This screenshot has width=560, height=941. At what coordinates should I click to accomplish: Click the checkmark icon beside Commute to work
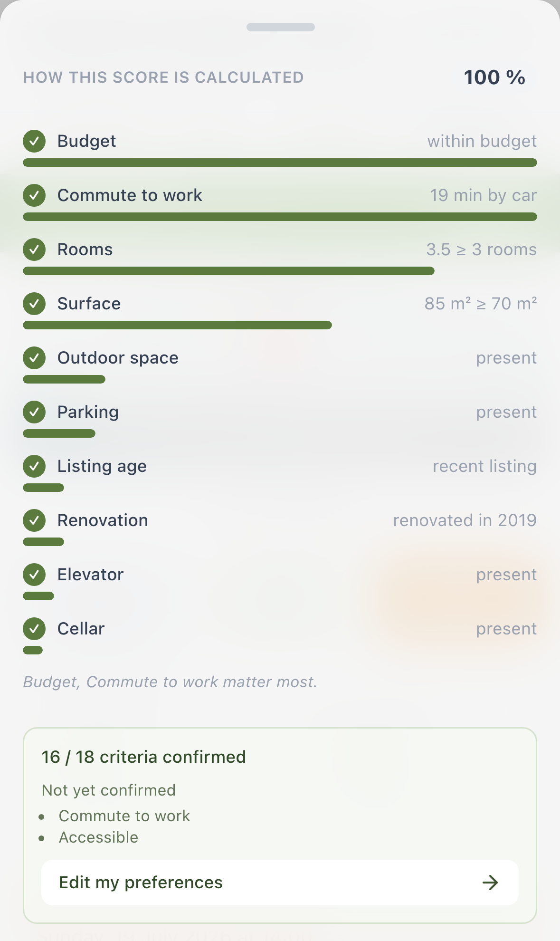(34, 195)
